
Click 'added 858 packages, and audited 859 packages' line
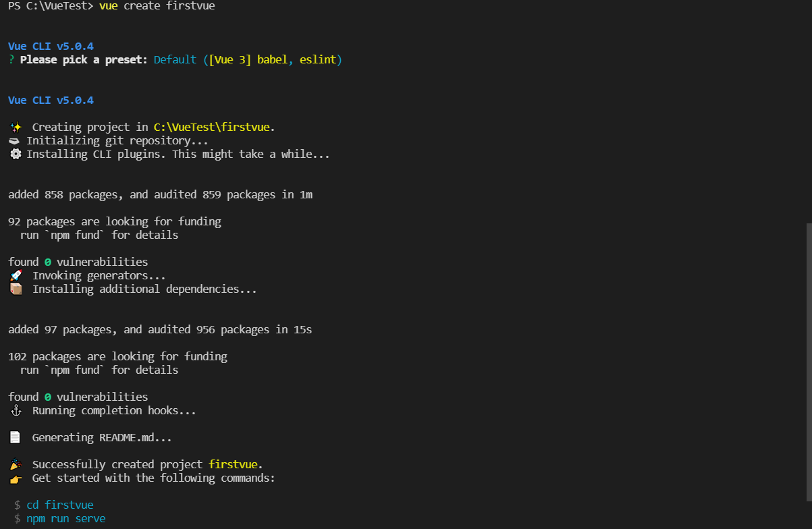[x=160, y=195]
